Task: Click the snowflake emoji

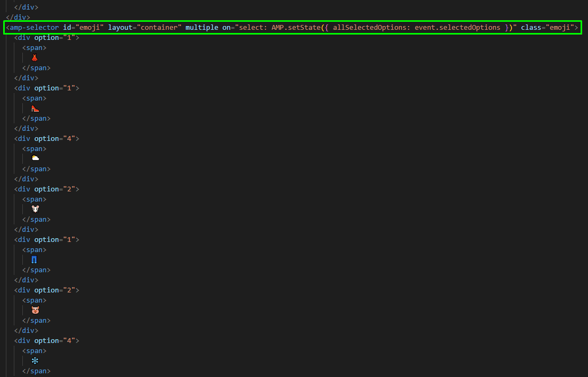Action: tap(35, 361)
